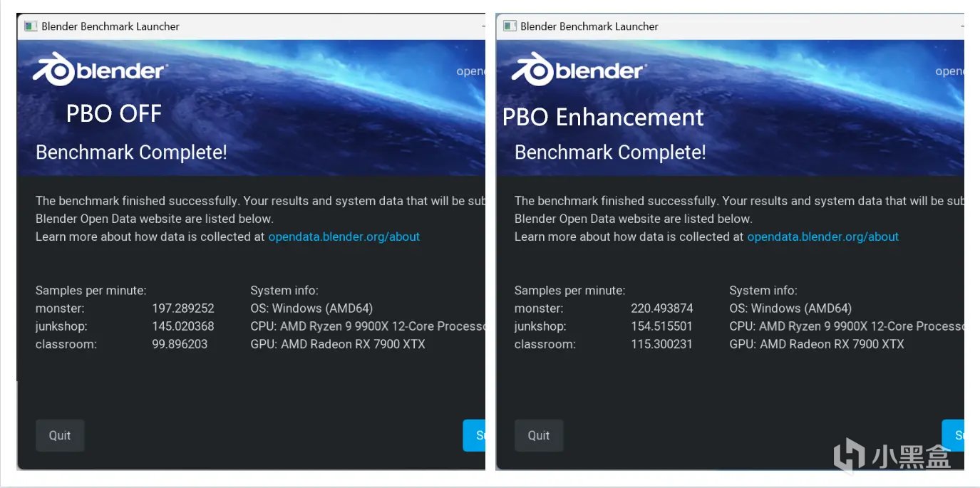Click 'OS: Windows (AMD64)' in PBO OFF window
This screenshot has height=488, width=980.
click(311, 308)
